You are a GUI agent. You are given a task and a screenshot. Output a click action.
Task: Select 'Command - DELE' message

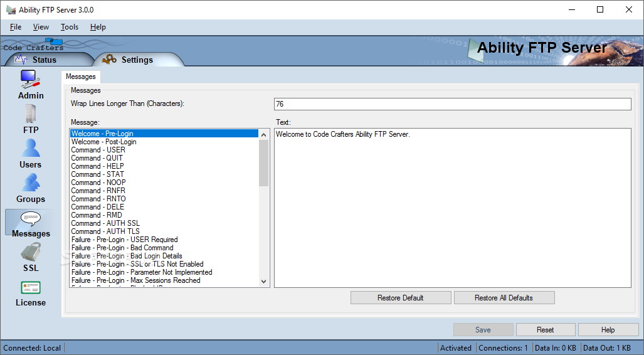click(164, 207)
